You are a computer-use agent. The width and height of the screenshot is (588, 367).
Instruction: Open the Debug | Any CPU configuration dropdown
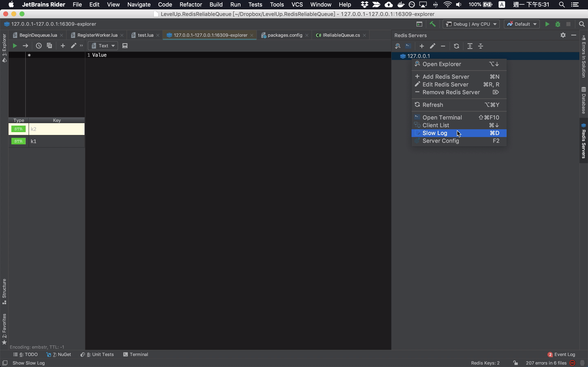tap(471, 24)
